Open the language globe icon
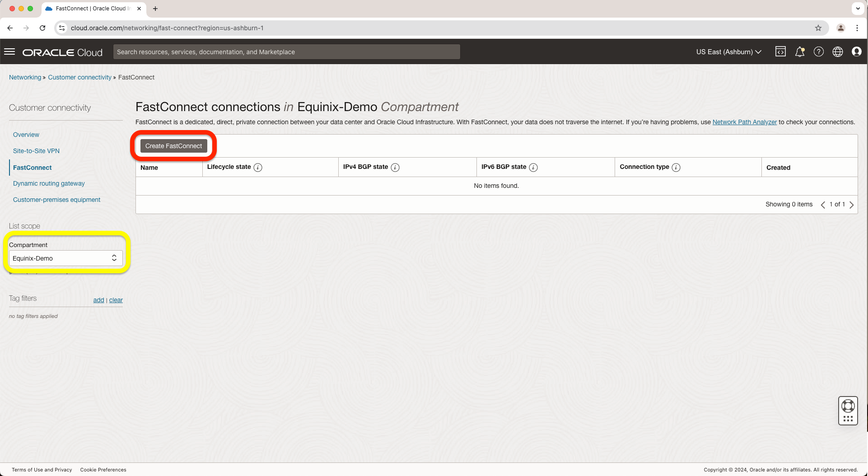 [837, 52]
